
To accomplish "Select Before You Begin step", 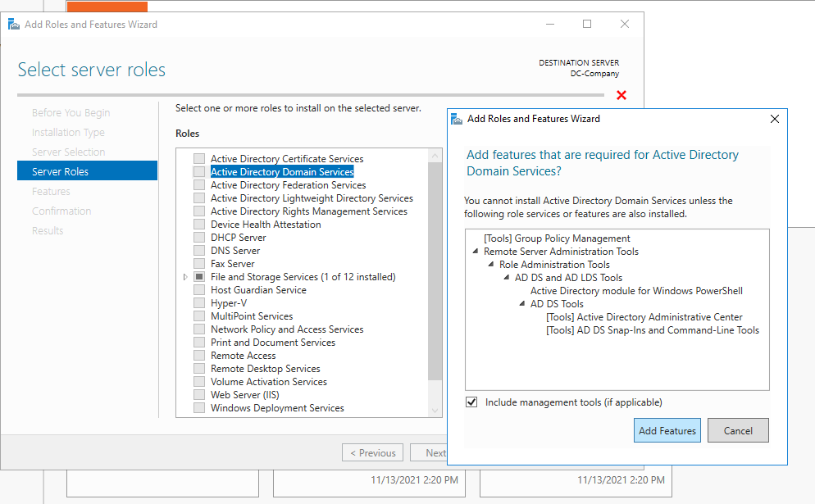I will [x=71, y=112].
